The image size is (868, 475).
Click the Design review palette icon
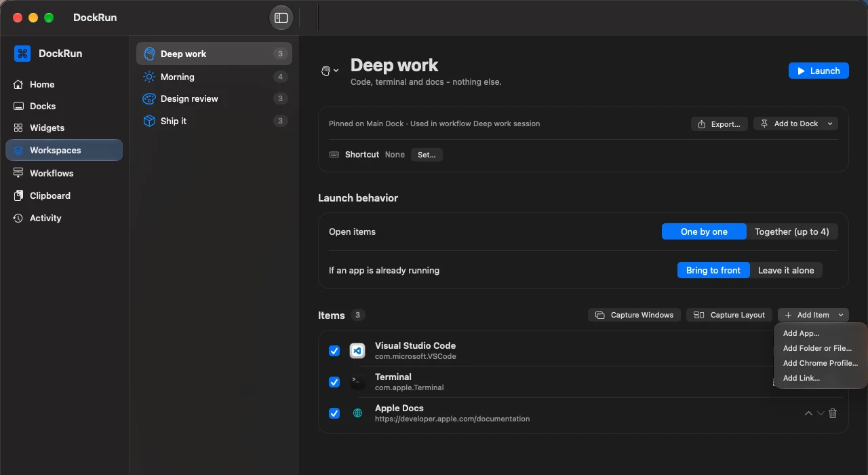[x=149, y=98]
